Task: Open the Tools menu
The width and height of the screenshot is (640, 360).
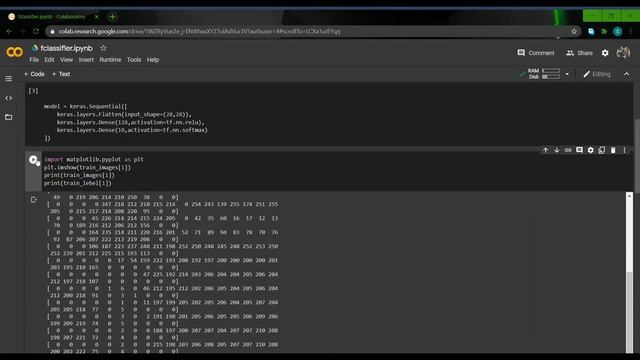Action: coord(134,60)
